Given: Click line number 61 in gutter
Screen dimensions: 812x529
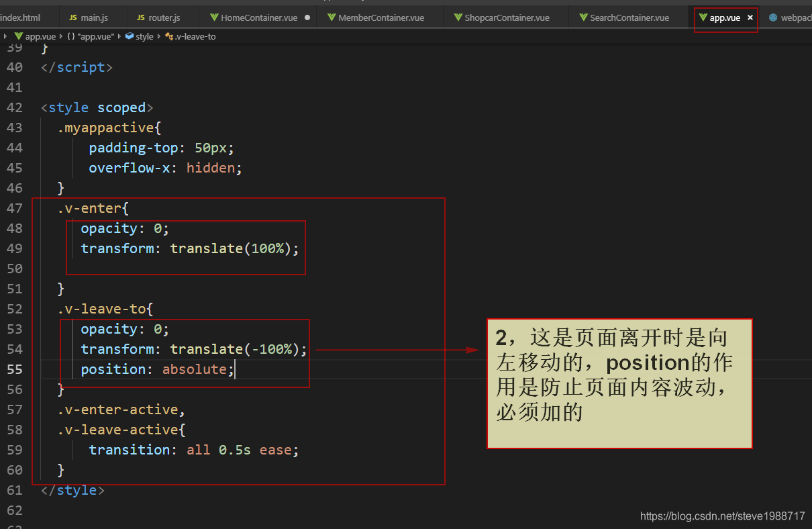Looking at the screenshot, I should tap(15, 490).
